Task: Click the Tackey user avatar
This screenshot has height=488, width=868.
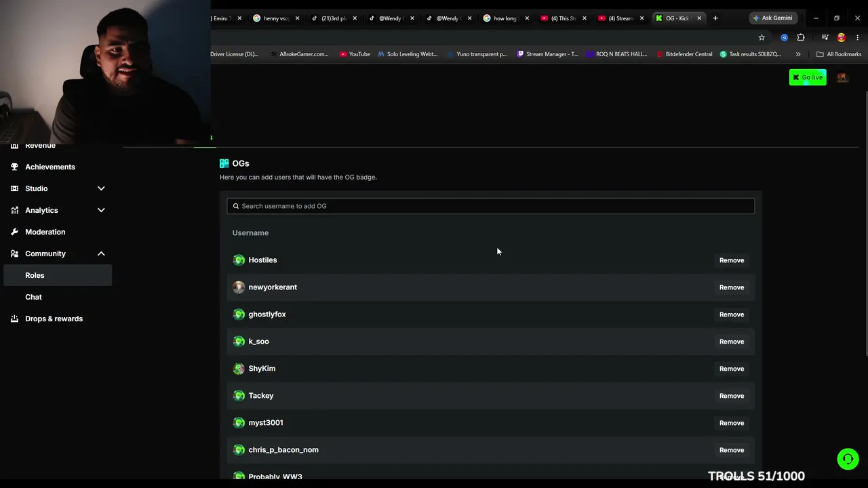Action: coord(239,396)
